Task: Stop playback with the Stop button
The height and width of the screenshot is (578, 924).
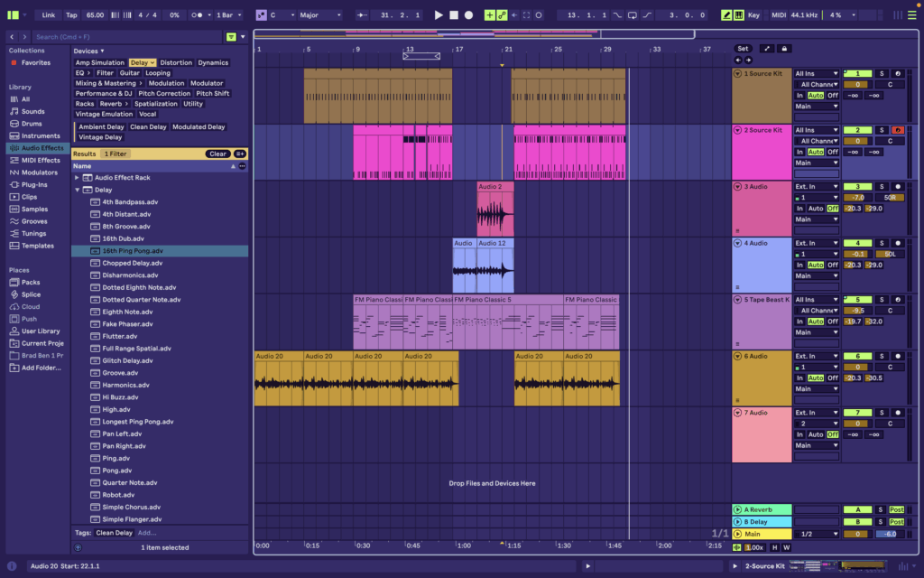Action: tap(454, 15)
